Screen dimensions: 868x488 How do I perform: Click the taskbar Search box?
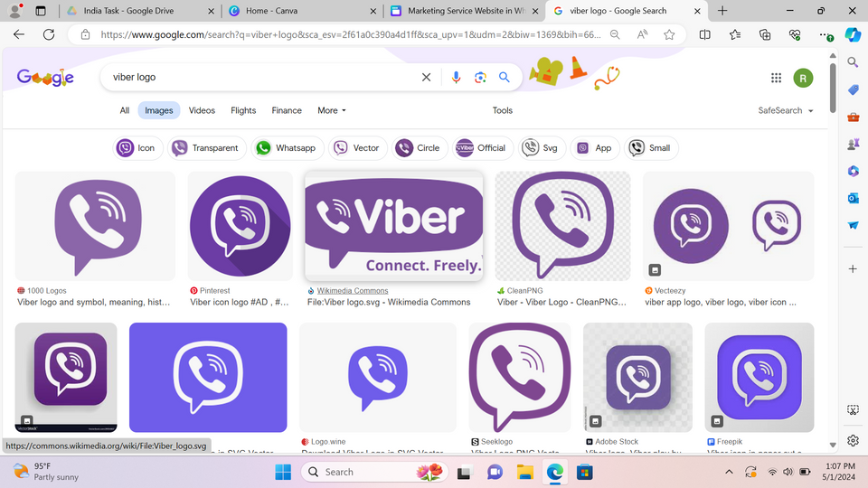click(374, 472)
